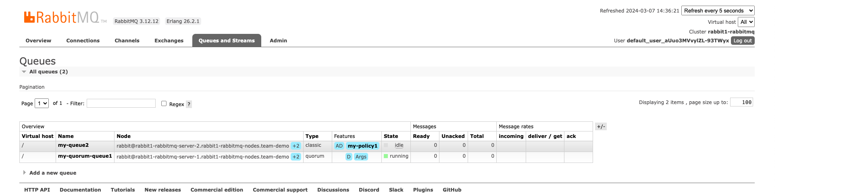Open the my-quorum-queue1 queue link
The image size is (868, 196).
click(x=85, y=156)
